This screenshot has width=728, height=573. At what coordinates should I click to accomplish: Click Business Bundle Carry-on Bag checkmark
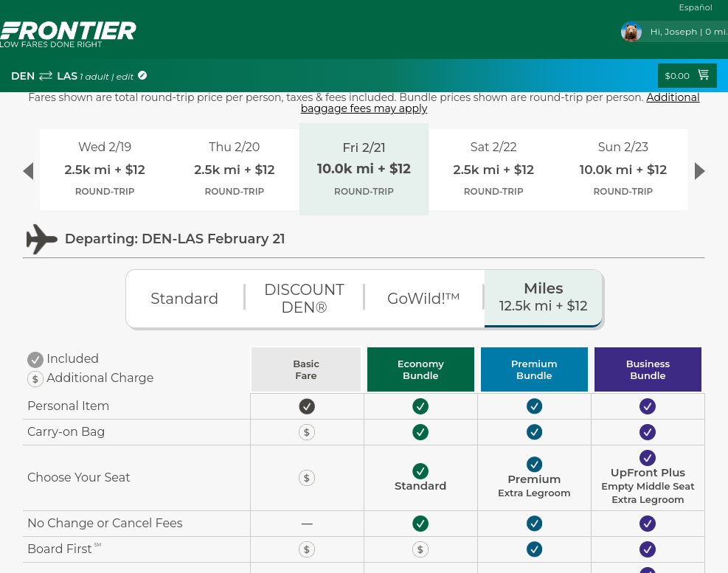(647, 432)
